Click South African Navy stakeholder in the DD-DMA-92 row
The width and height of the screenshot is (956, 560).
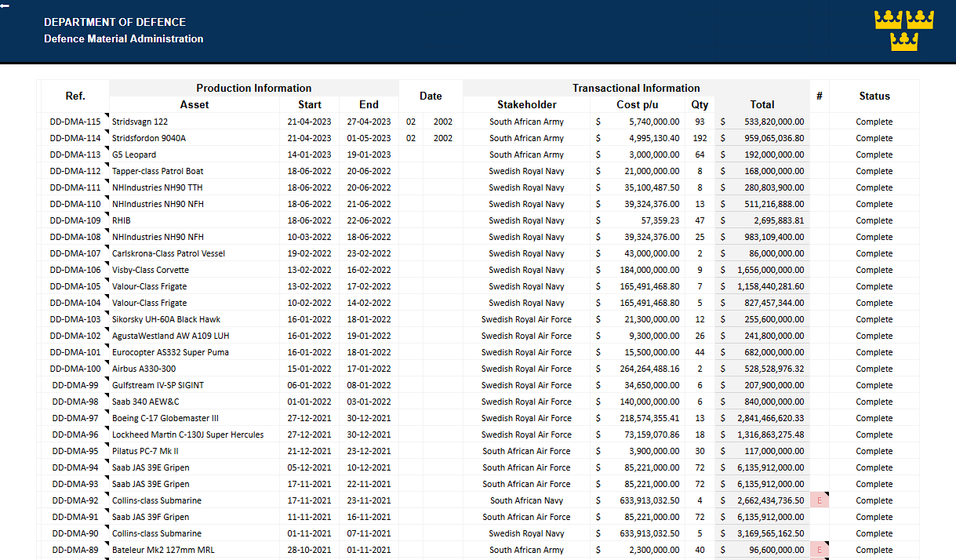(527, 500)
